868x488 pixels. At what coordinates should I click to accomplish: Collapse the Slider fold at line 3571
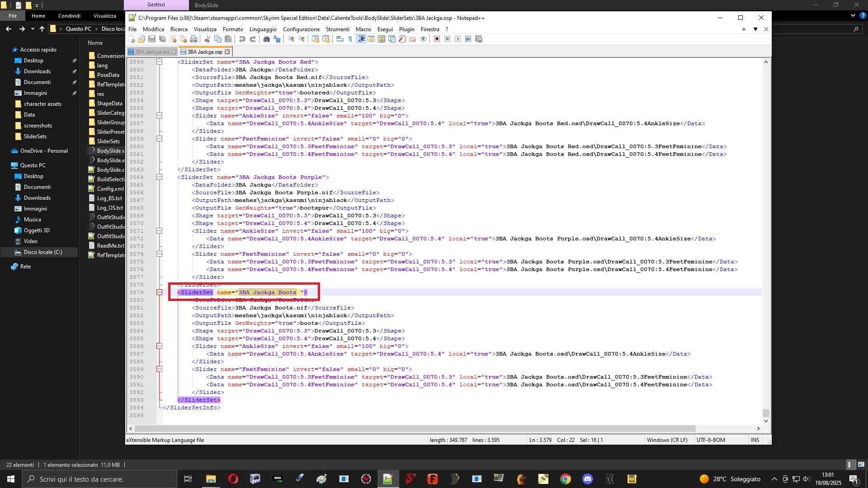(x=159, y=231)
